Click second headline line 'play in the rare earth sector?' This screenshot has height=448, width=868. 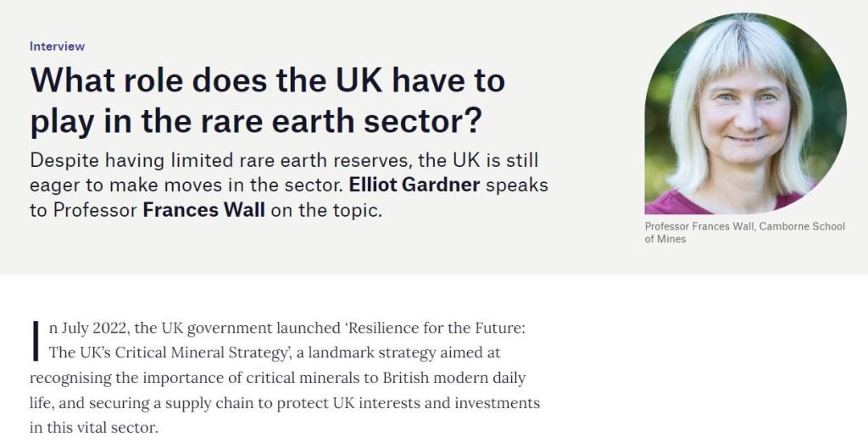(x=256, y=121)
